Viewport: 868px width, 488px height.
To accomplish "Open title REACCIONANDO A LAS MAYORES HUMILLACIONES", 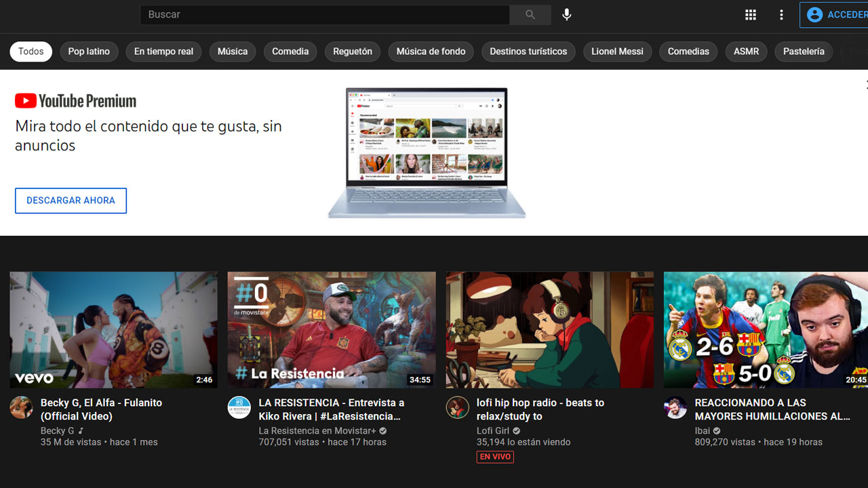I will [772, 409].
